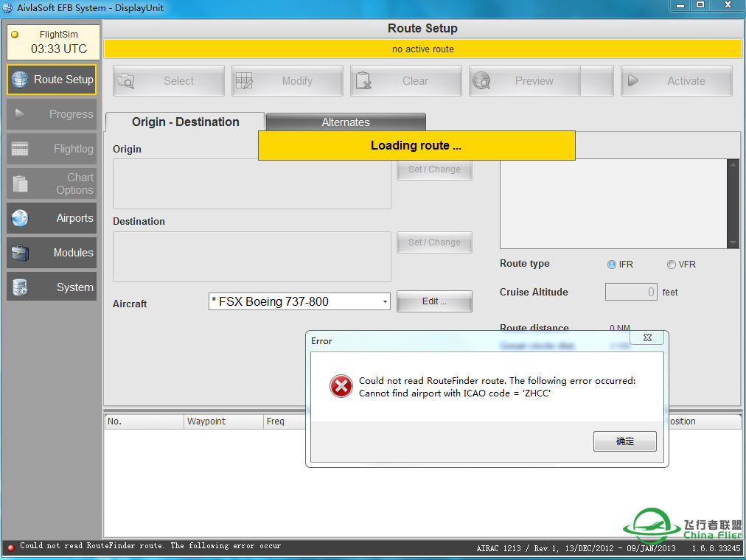Click the yellow FlightSim status indicator

pyautogui.click(x=15, y=34)
